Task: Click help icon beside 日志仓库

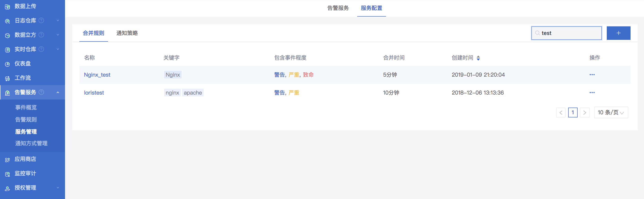Action: click(x=41, y=20)
